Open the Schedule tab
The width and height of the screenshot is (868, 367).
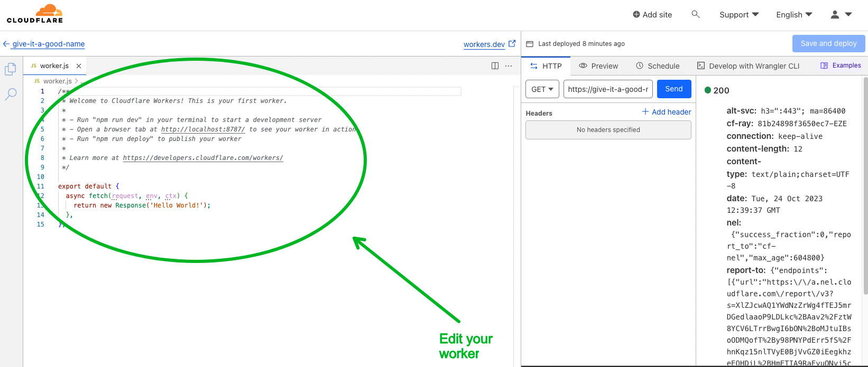(x=658, y=66)
